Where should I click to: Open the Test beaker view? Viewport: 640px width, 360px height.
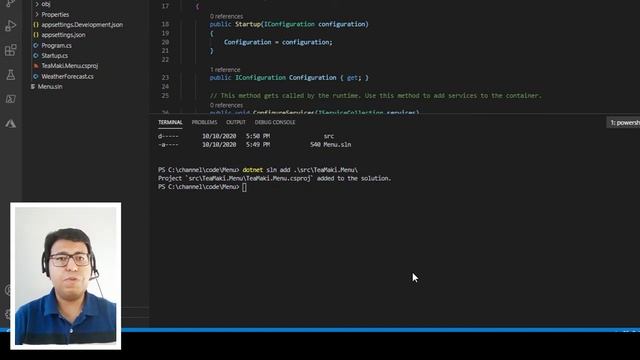tap(11, 75)
